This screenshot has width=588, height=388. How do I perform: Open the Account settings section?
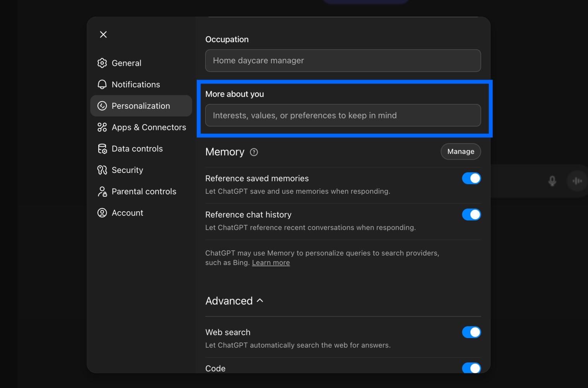click(127, 212)
